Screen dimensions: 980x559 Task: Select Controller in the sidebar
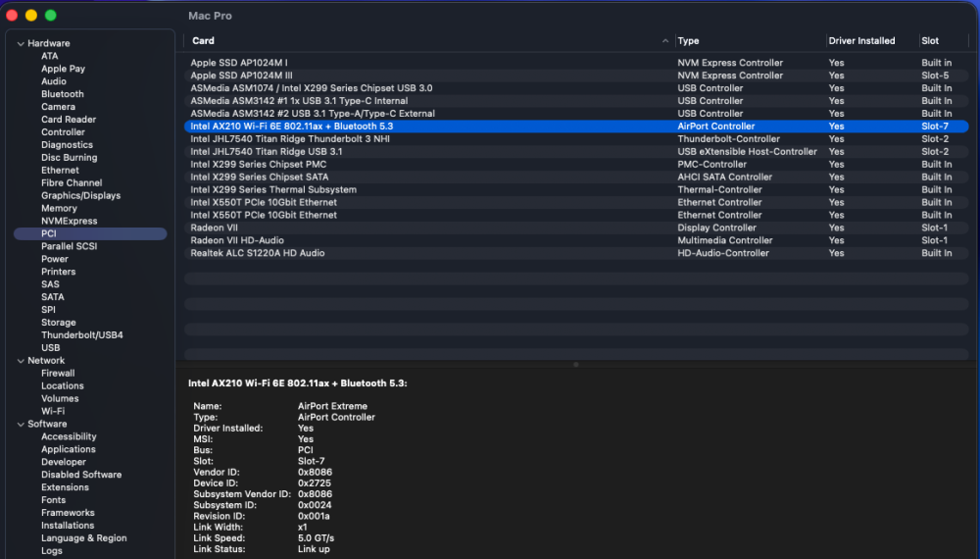(63, 132)
